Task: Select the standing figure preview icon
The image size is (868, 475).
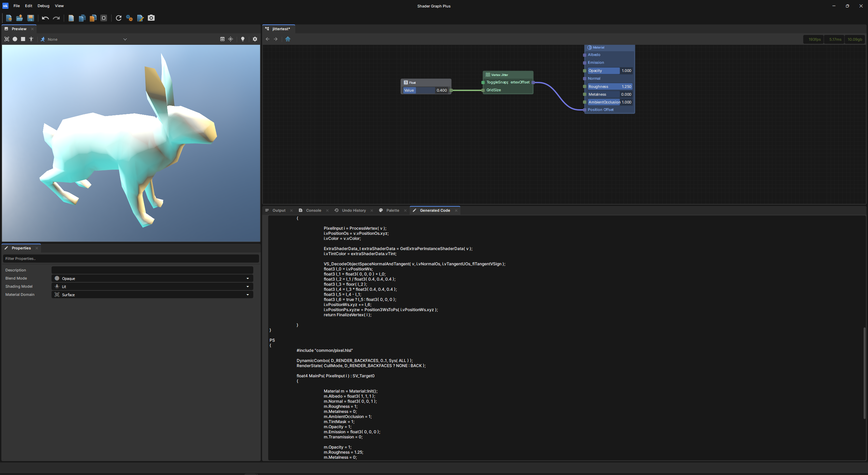Action: 31,39
